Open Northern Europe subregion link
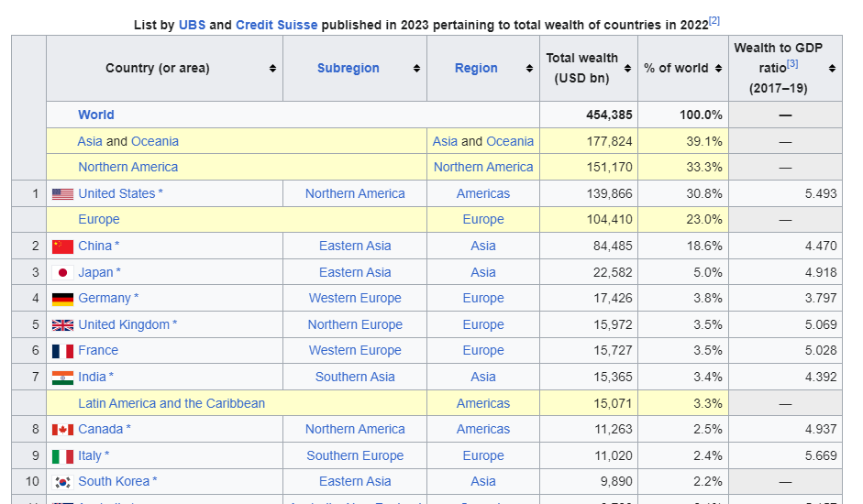 click(x=355, y=324)
